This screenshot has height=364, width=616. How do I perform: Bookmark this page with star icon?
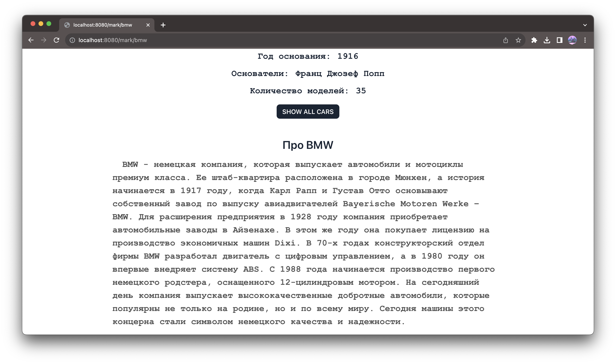tap(518, 40)
